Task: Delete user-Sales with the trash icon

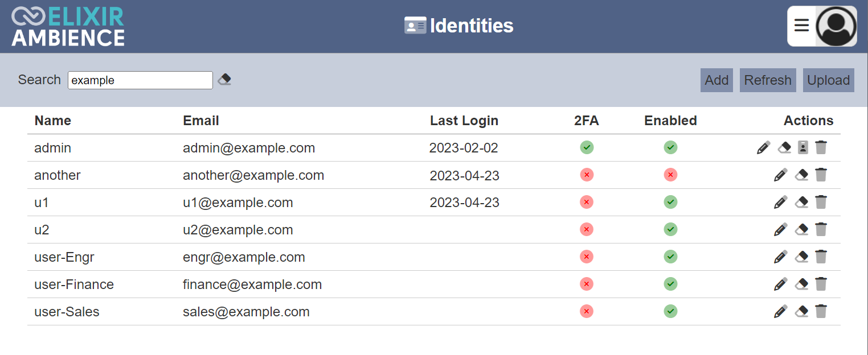Action: coord(821,312)
